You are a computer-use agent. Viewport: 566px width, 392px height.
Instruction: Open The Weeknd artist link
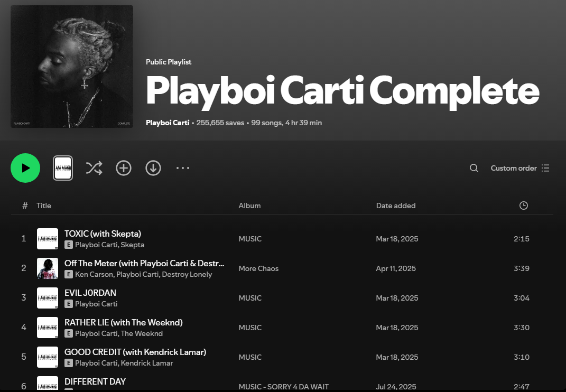point(142,333)
